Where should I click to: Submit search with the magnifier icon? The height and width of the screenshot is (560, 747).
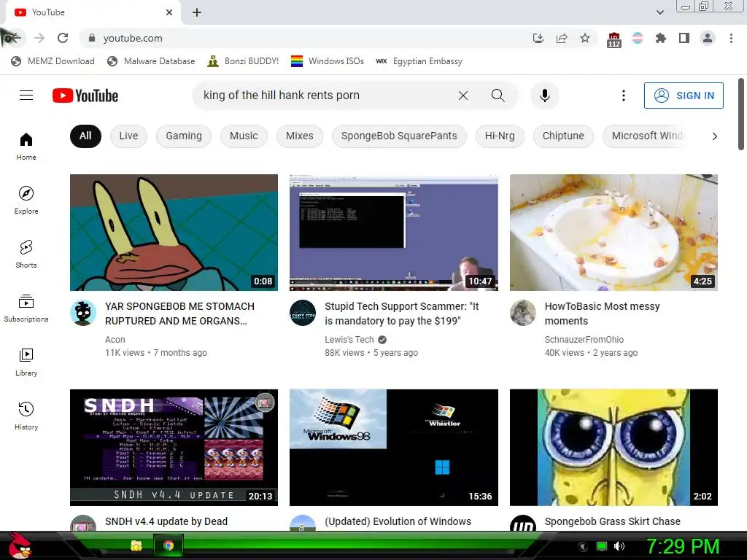pos(498,96)
